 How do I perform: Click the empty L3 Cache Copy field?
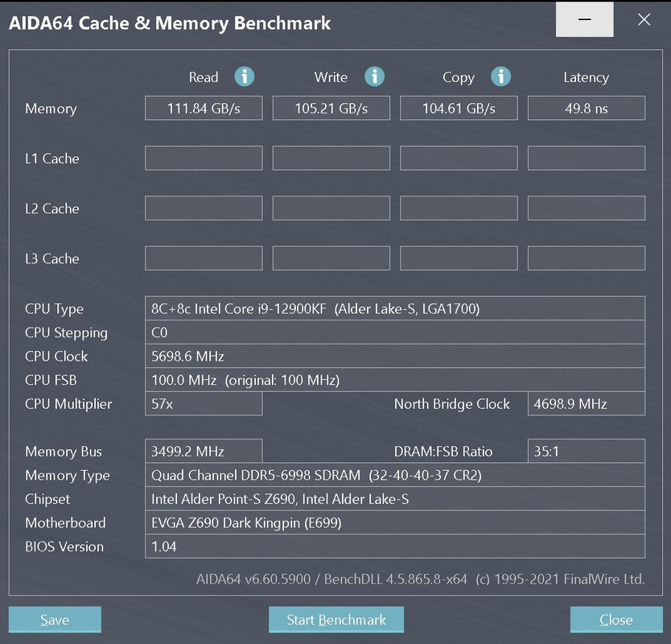[459, 258]
